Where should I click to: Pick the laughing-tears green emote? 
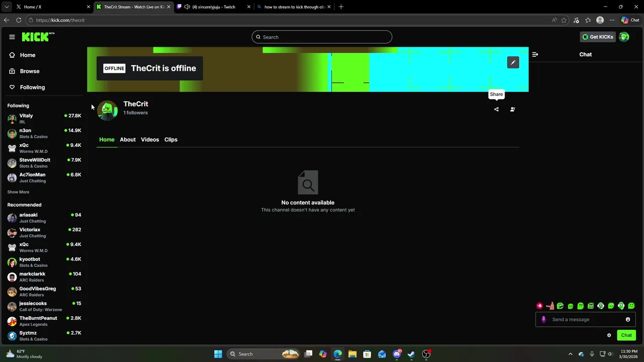click(x=560, y=306)
